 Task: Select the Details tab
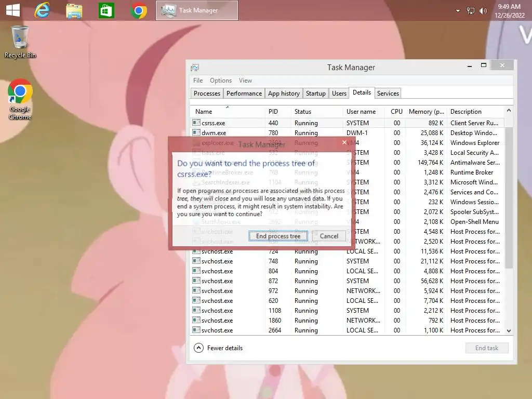(x=362, y=92)
